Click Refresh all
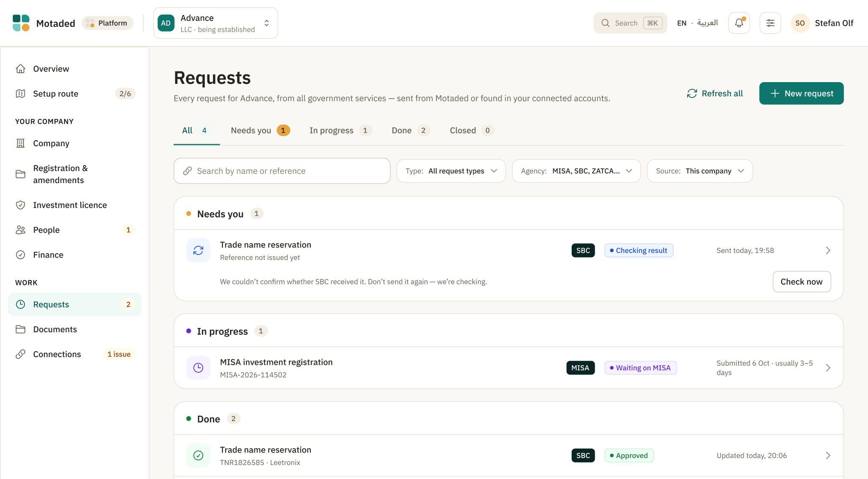This screenshot has width=868, height=479. (x=715, y=93)
